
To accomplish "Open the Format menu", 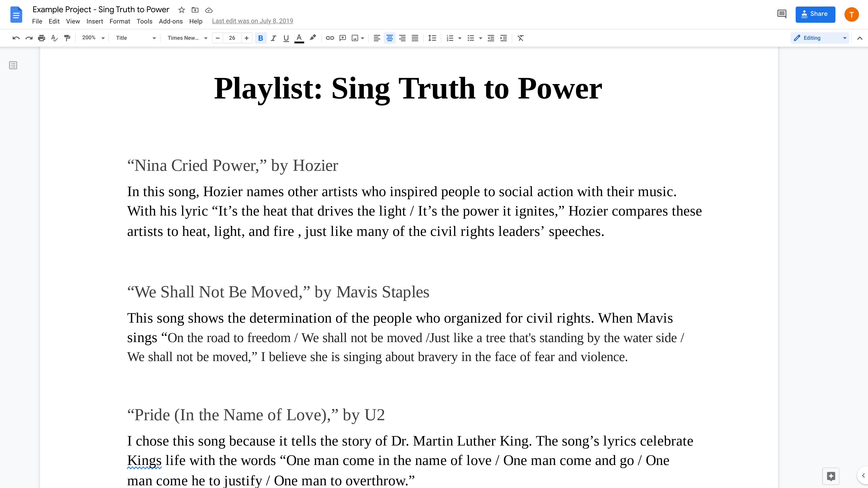I will click(x=120, y=21).
